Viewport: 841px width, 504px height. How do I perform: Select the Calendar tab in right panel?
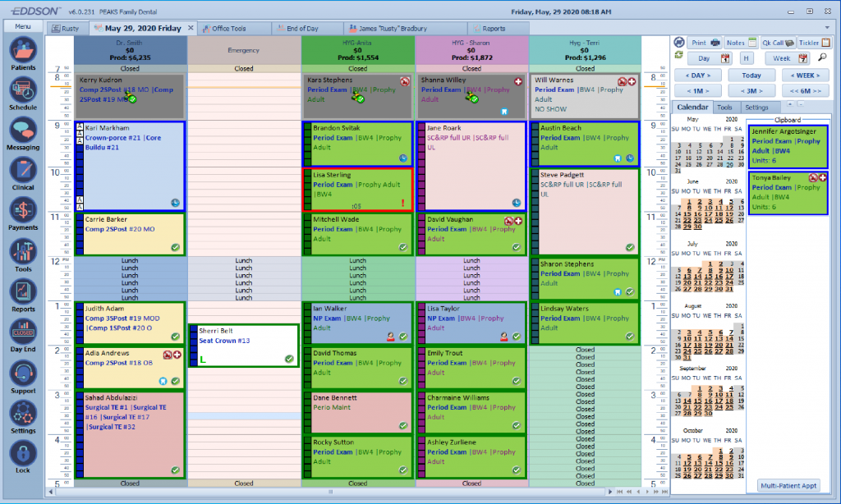click(692, 108)
